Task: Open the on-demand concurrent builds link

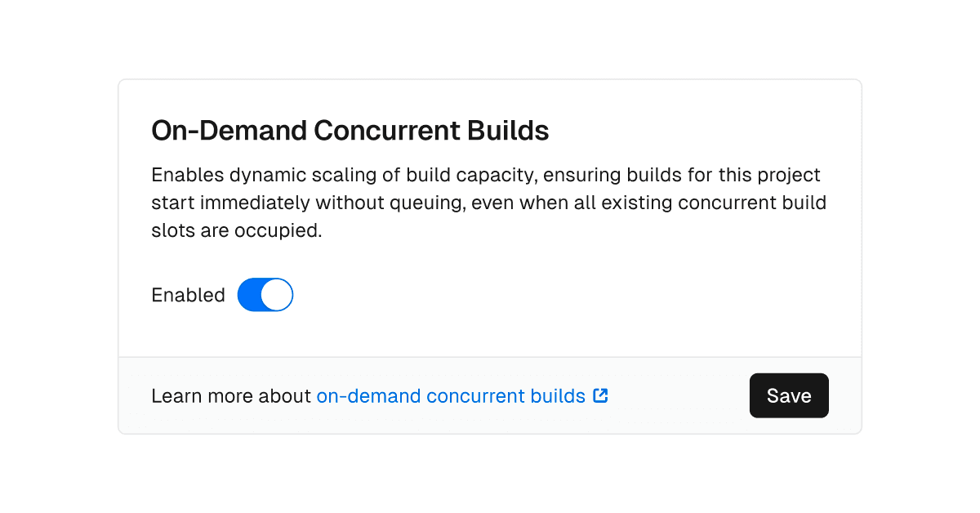Action: tap(450, 396)
